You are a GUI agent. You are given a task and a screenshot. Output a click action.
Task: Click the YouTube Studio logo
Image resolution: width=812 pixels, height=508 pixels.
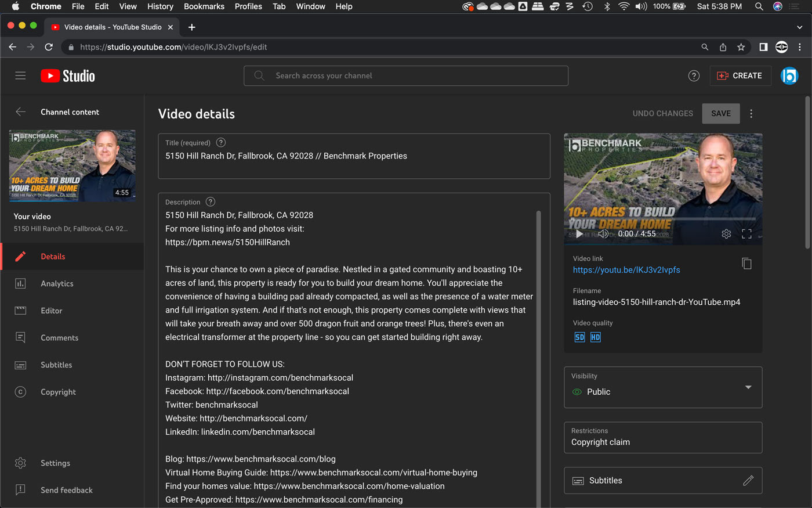tap(68, 76)
